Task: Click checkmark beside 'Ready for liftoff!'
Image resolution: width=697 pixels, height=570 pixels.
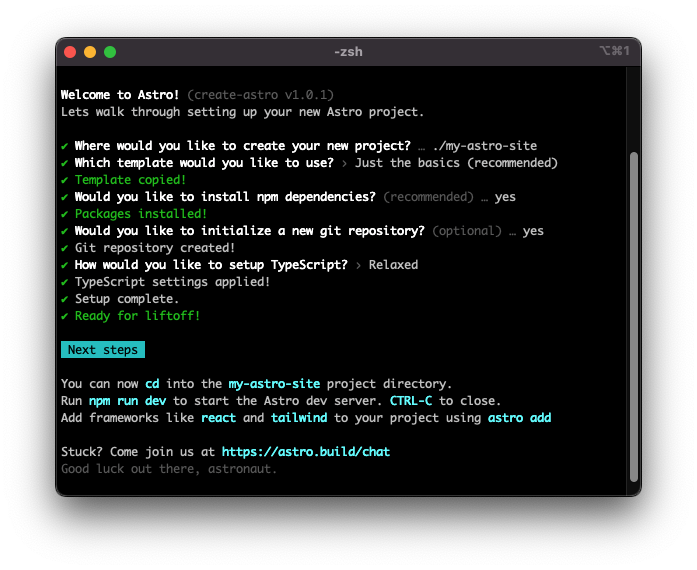Action: pyautogui.click(x=65, y=316)
